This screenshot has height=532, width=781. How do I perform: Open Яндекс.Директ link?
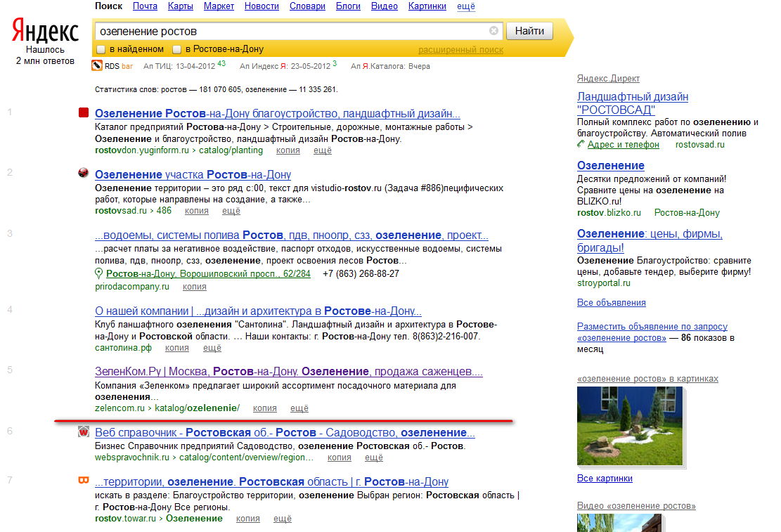pos(608,78)
